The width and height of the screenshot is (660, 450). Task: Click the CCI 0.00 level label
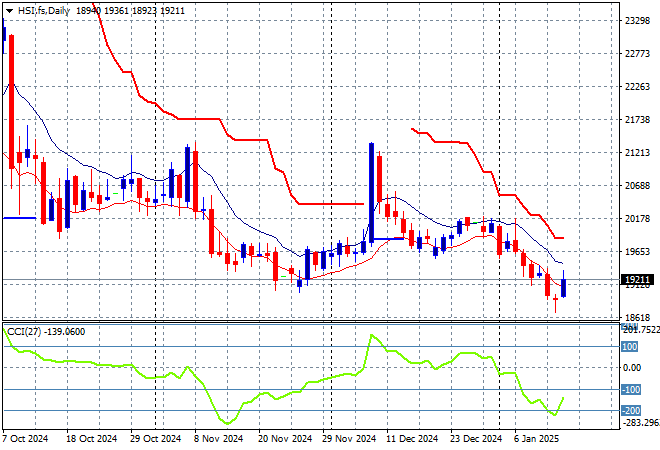[x=632, y=368]
